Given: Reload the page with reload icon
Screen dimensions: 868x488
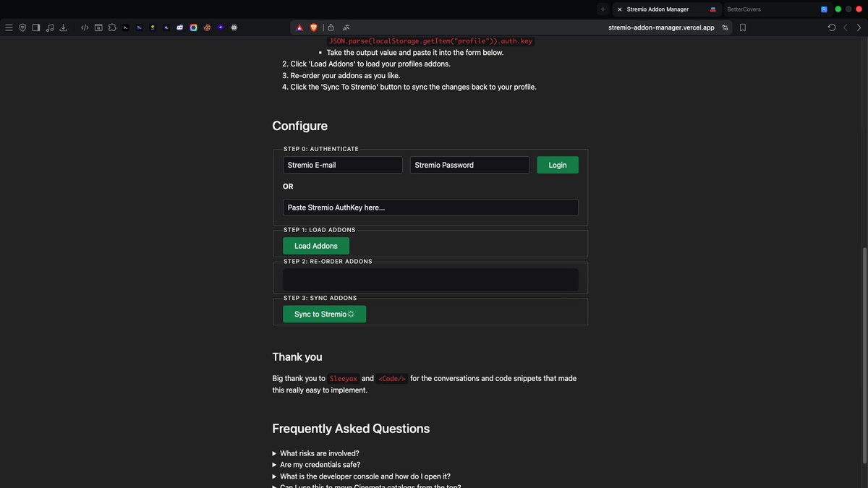Looking at the screenshot, I should [x=832, y=27].
